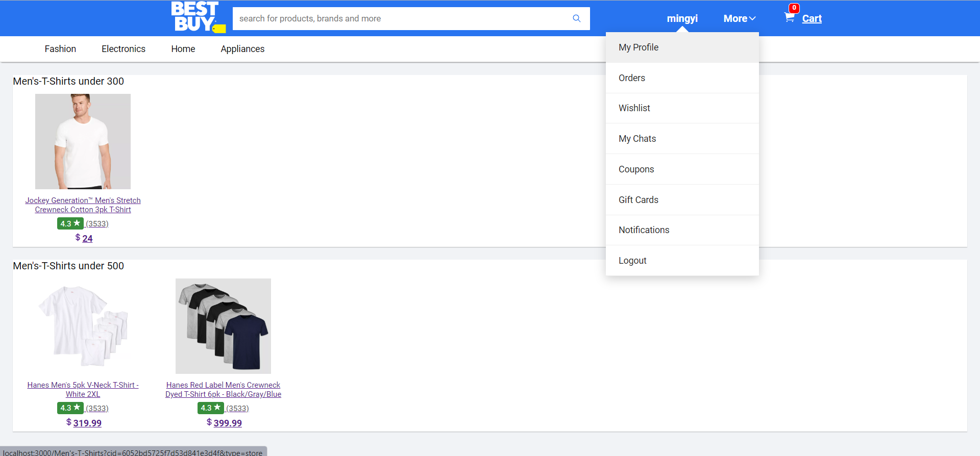Viewport: 980px width, 456px height.
Task: View Notifications from account menu
Action: [644, 230]
